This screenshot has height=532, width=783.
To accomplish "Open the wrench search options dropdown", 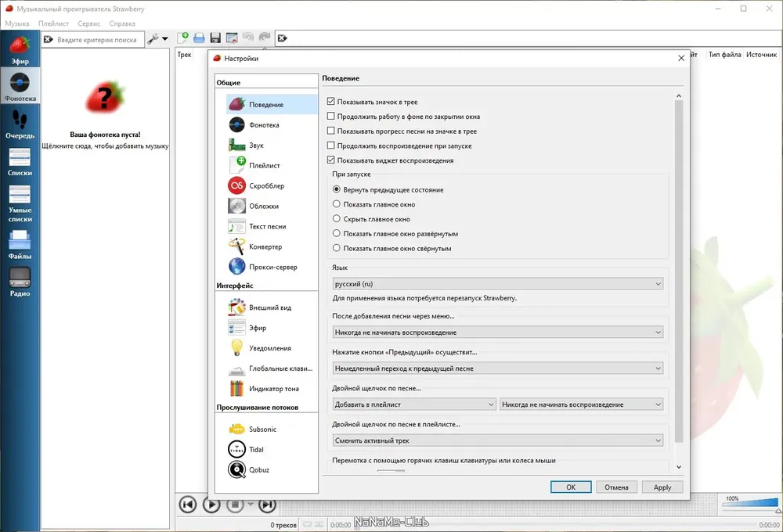I will [x=158, y=38].
